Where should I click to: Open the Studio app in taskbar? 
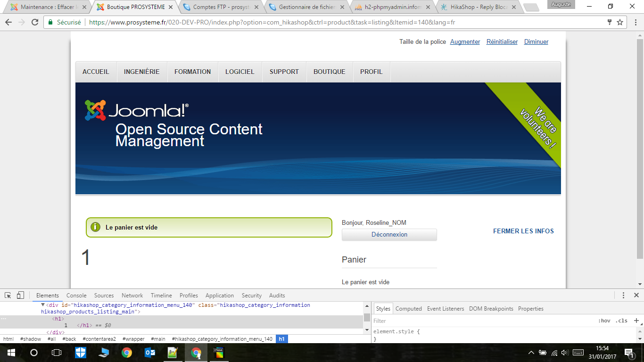click(219, 352)
